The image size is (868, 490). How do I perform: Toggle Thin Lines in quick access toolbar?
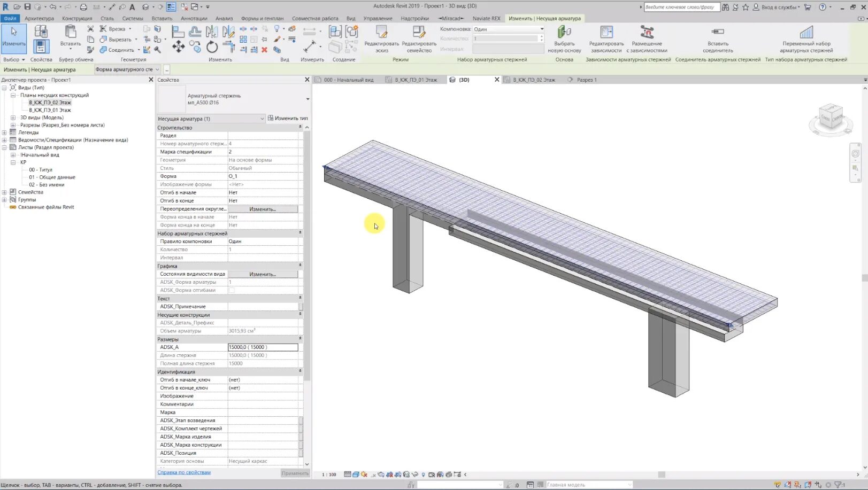coord(171,7)
